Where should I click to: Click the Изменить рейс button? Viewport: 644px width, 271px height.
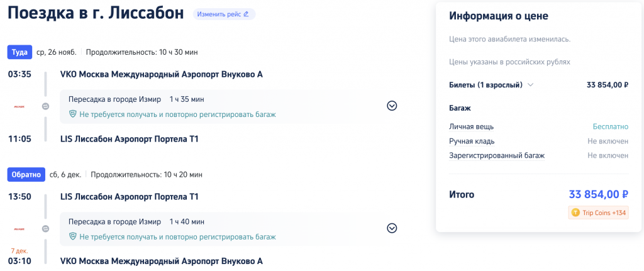[223, 14]
